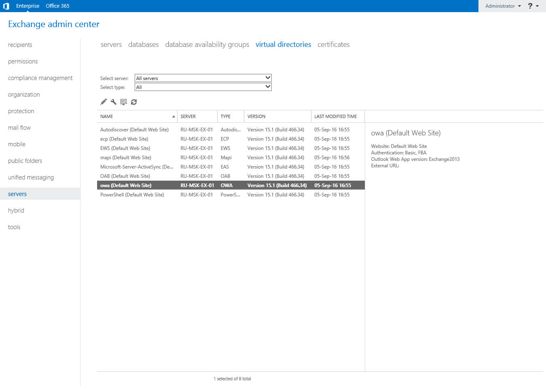The image size is (546, 392).
Task: Click the edit pencil icon
Action: 104,102
